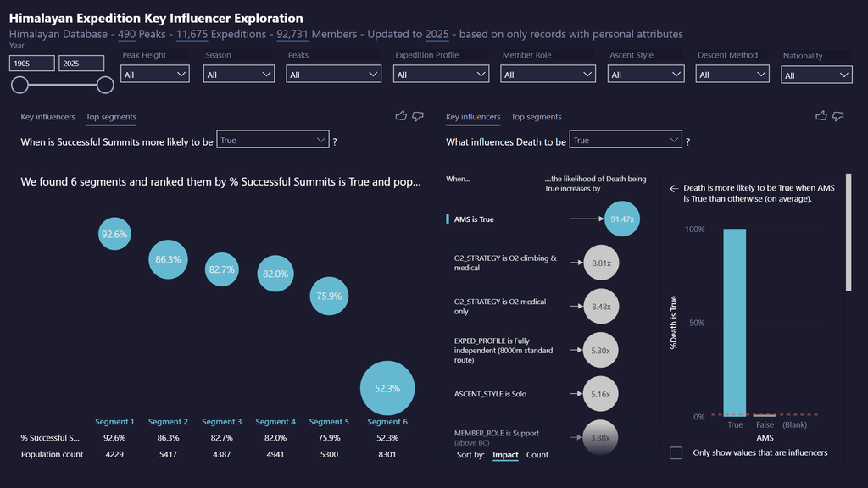
Task: Click the 91.47x AMS influencer bubble
Action: pyautogui.click(x=622, y=219)
